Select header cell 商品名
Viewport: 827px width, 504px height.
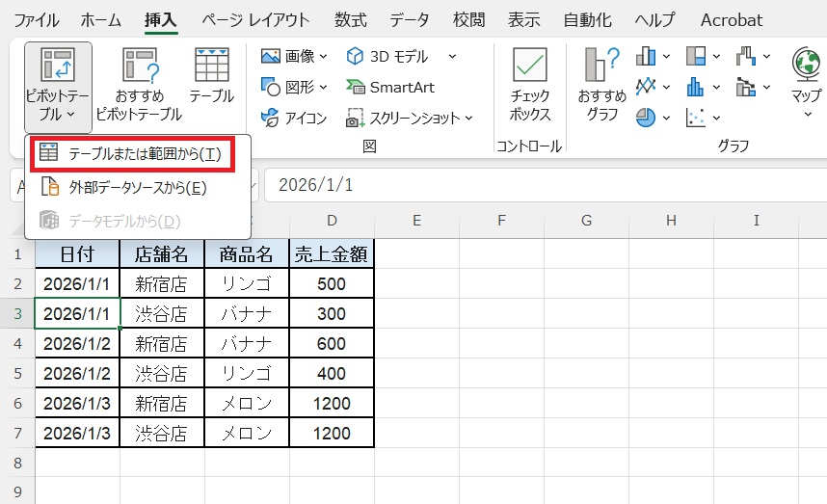[247, 254]
